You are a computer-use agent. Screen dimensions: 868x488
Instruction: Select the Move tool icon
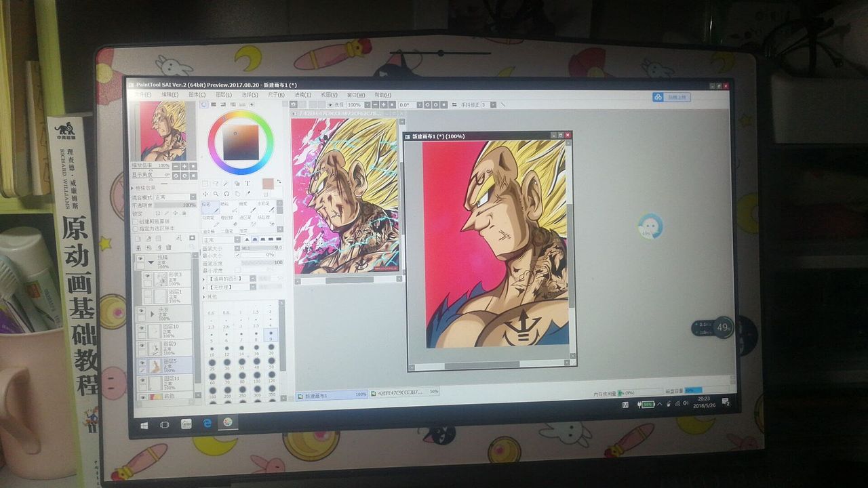205,194
